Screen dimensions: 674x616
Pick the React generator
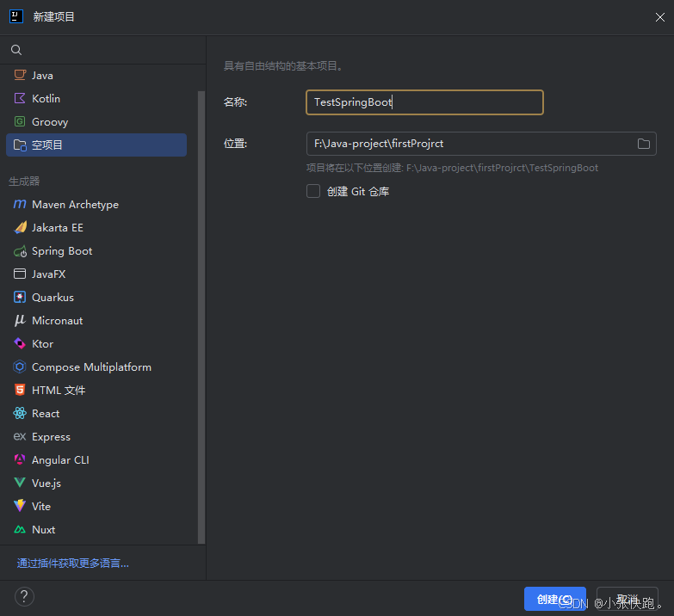[x=96, y=413]
